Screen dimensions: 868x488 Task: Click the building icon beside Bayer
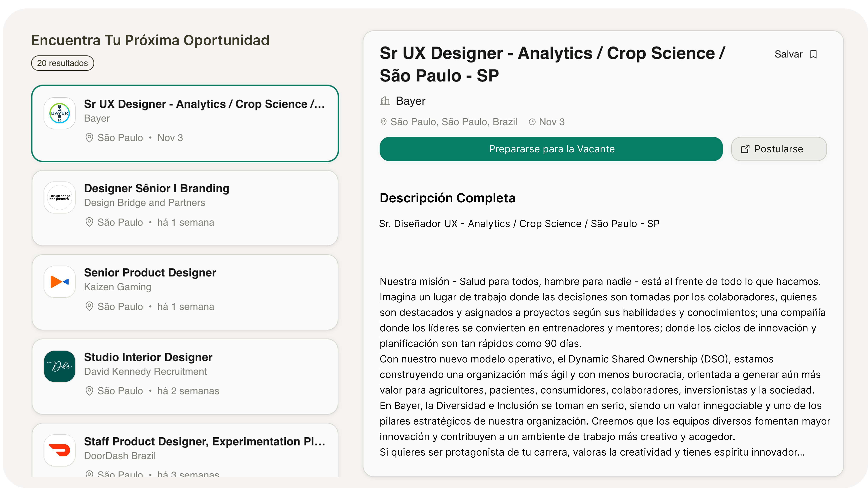coord(385,101)
